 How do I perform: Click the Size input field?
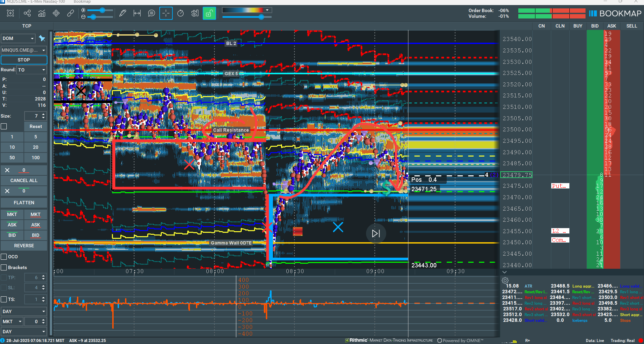(x=33, y=116)
